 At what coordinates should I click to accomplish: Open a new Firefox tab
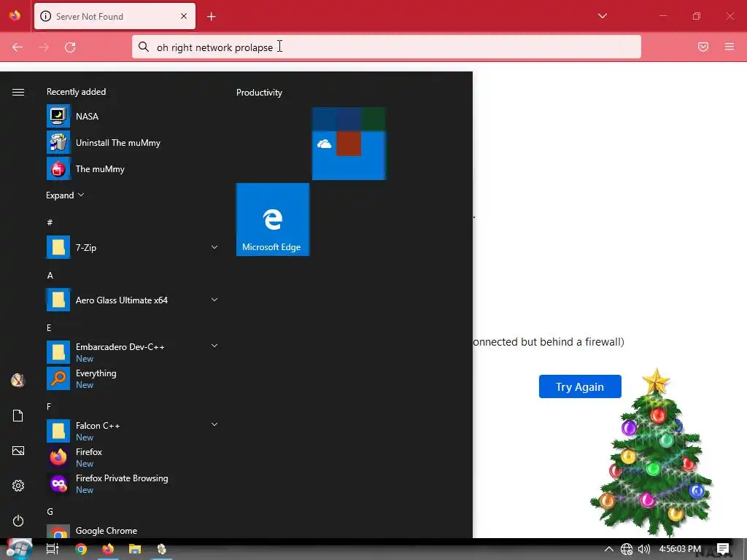(x=212, y=17)
